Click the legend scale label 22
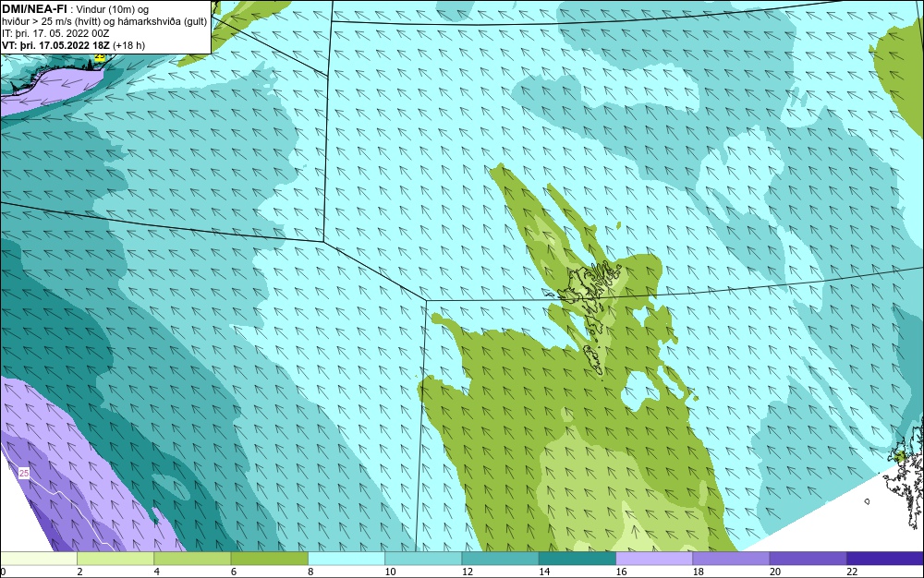 [x=852, y=572]
